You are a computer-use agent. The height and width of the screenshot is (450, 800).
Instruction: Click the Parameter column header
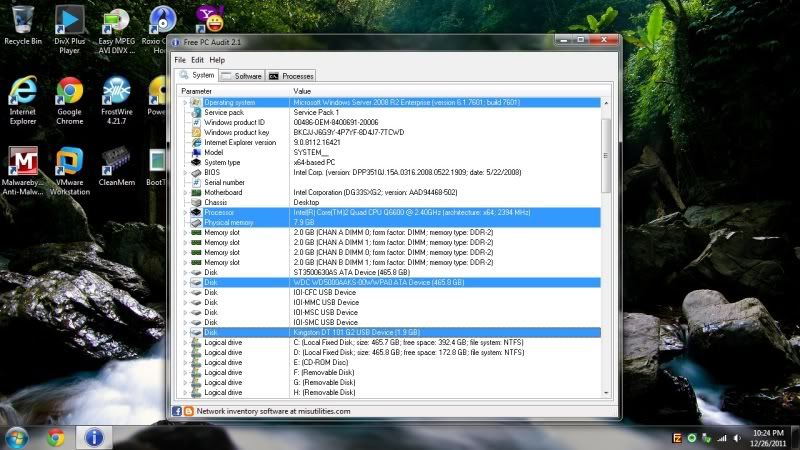click(x=233, y=91)
